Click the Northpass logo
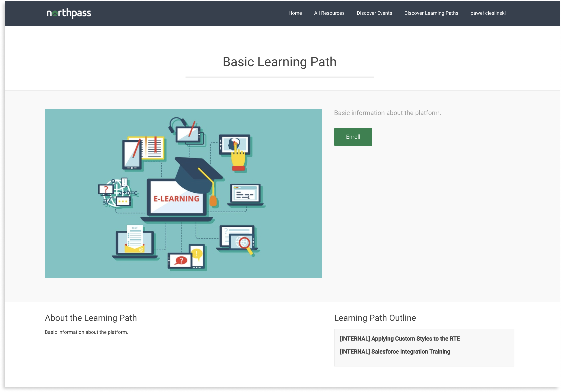This screenshot has width=561, height=392. coord(69,13)
